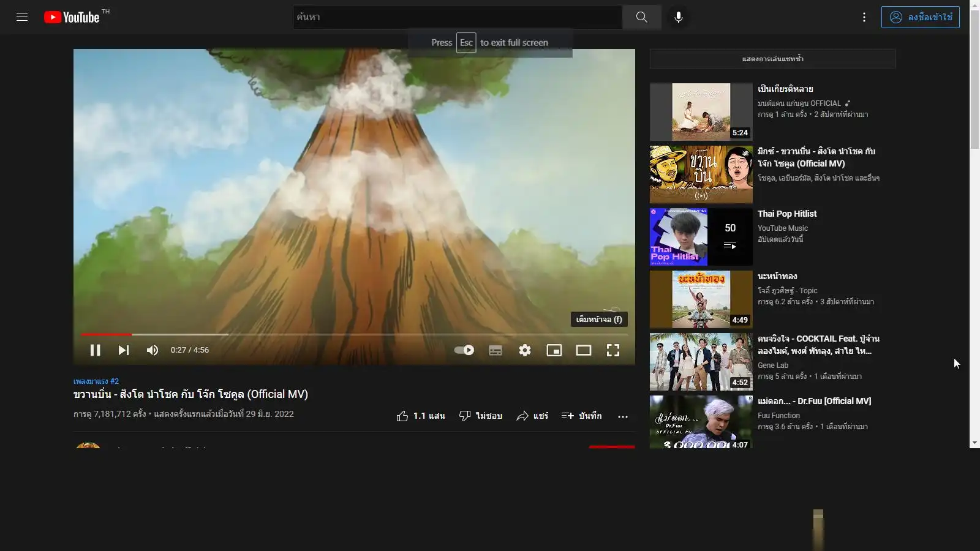Click the YouTube Music channel name
Image resolution: width=980 pixels, height=551 pixels.
coord(783,228)
